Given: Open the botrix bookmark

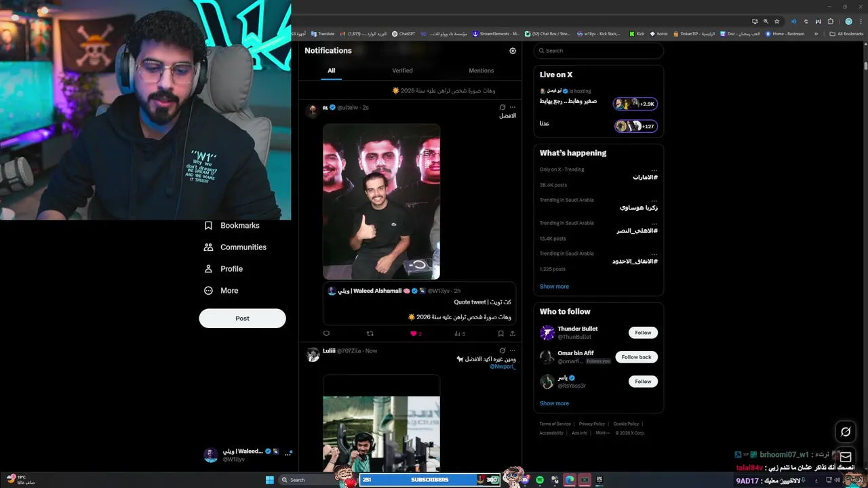Looking at the screenshot, I should pos(658,33).
